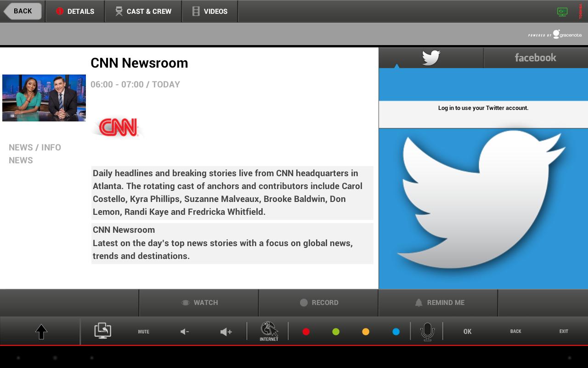Click the red CNN channel logo
Viewport: 588px width, 368px height.
coord(119,127)
